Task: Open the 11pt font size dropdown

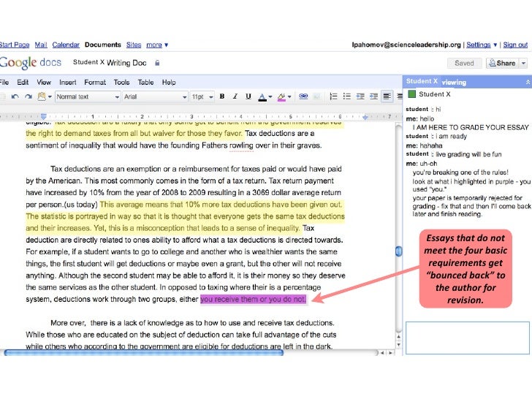Action: 202,96
